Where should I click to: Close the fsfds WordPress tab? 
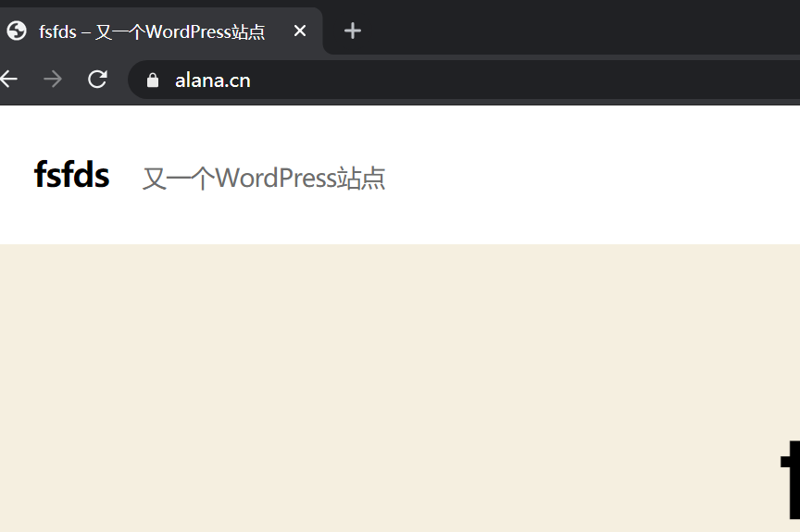[x=300, y=31]
